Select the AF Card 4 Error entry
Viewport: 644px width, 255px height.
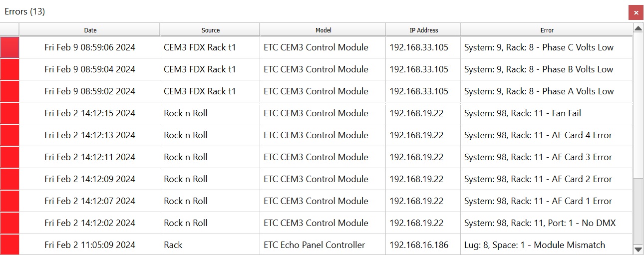(538, 135)
